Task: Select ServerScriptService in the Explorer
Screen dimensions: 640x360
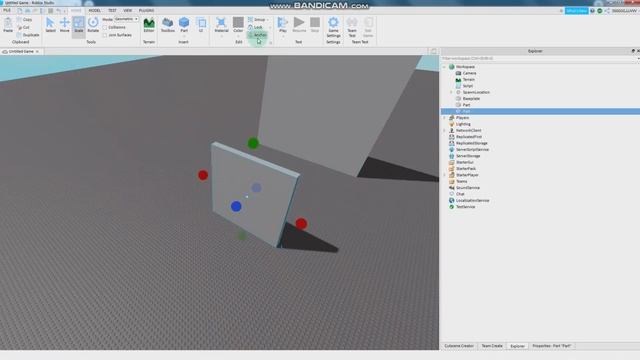Action: (472, 149)
